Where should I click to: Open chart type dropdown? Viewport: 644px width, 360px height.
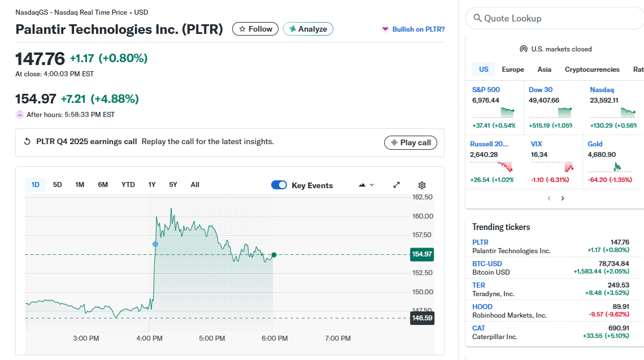366,185
